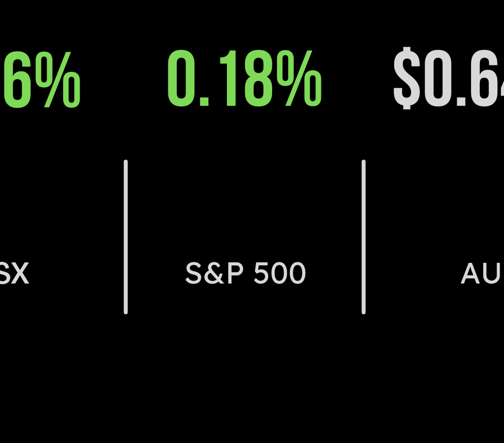Click the letter X in SX label

coord(21,274)
